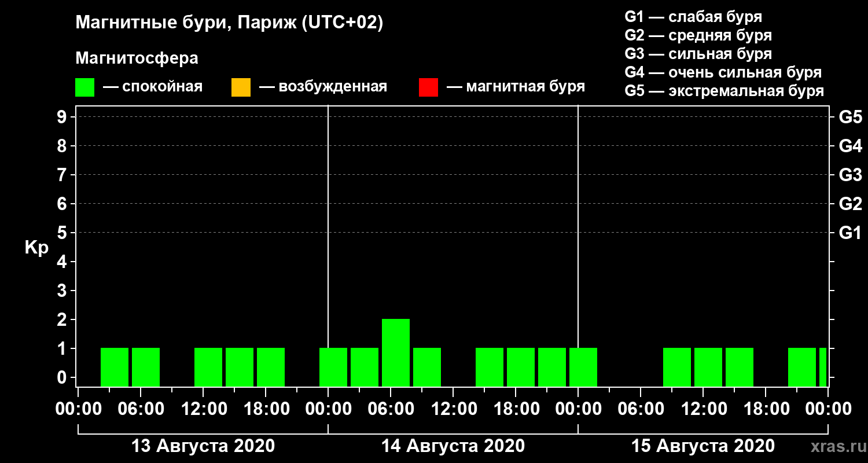
Task: Click the '14 Августа 2020' date label
Action: 453,446
